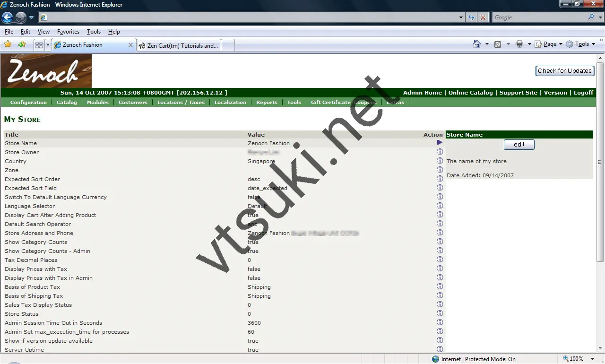Screen dimensions: 605x364
Task: Open the Tools command bar dropdown
Action: tap(581, 44)
